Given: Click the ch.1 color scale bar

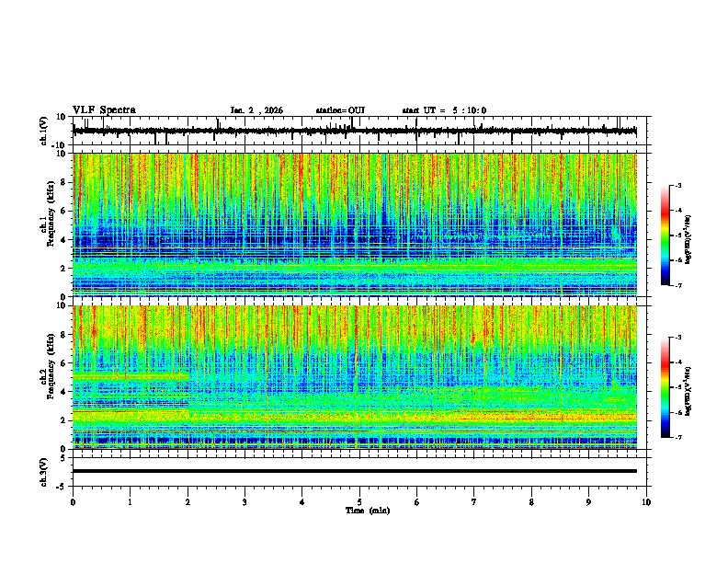Looking at the screenshot, I should click(665, 236).
